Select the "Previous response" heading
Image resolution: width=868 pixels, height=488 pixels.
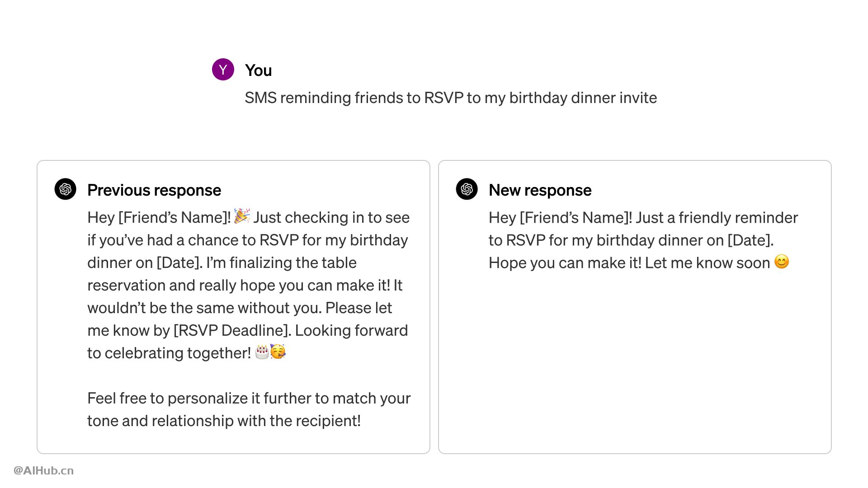point(154,190)
